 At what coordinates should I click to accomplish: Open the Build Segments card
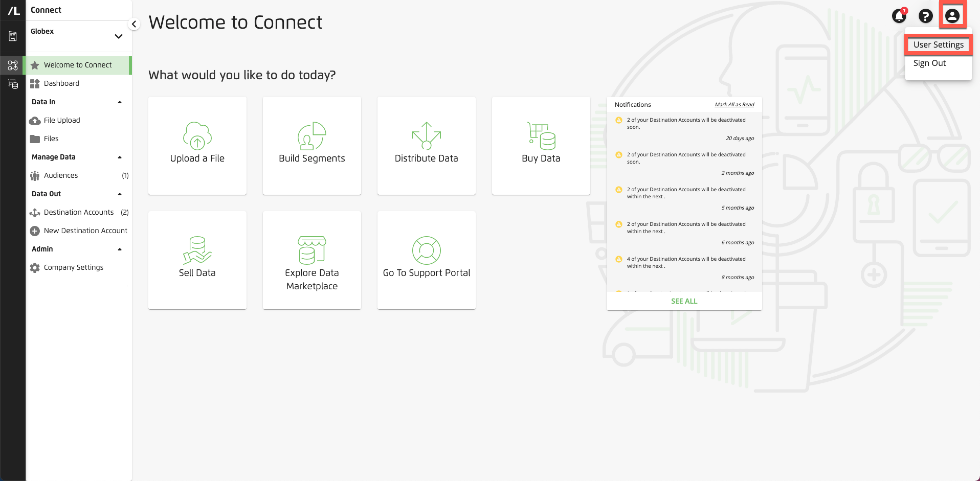pos(311,146)
